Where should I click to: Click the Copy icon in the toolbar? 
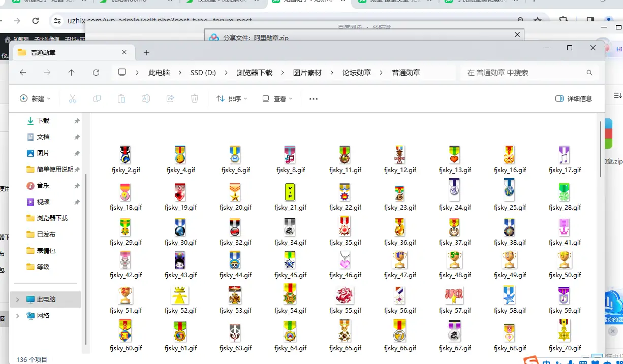(97, 98)
